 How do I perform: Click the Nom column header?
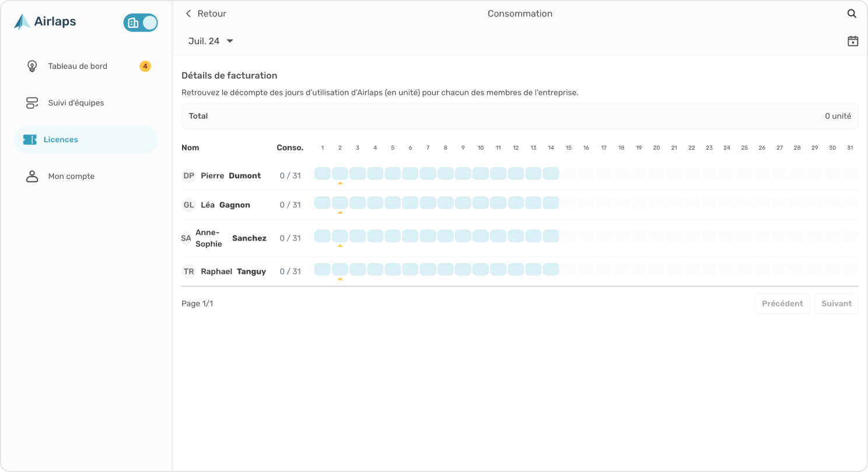[190, 148]
